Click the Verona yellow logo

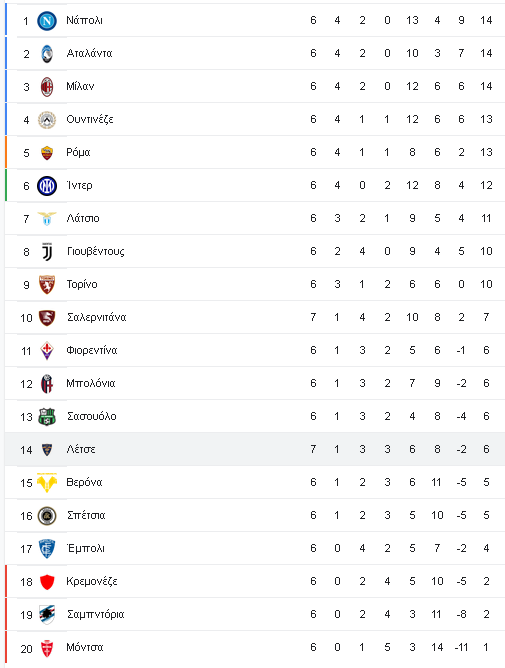click(x=47, y=483)
